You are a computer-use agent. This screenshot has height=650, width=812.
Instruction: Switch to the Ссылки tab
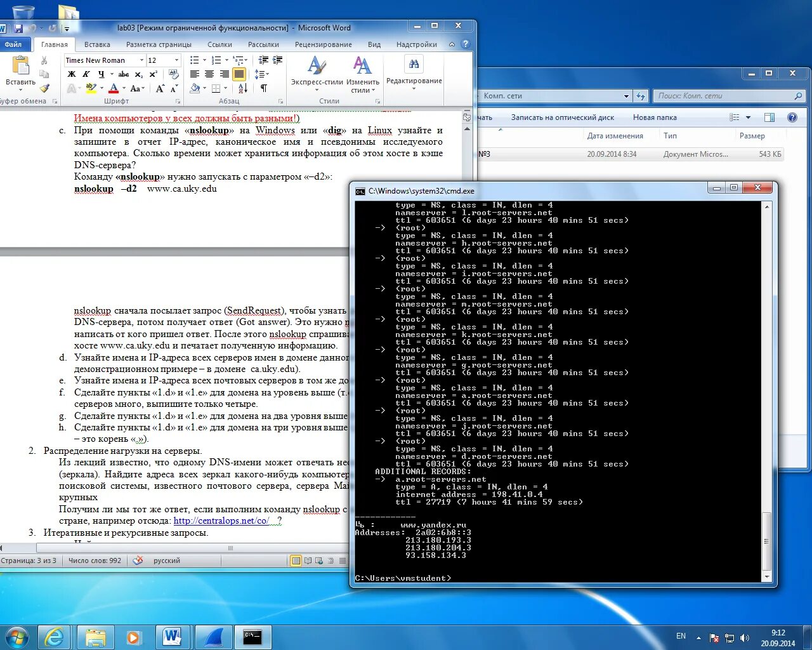tap(219, 44)
